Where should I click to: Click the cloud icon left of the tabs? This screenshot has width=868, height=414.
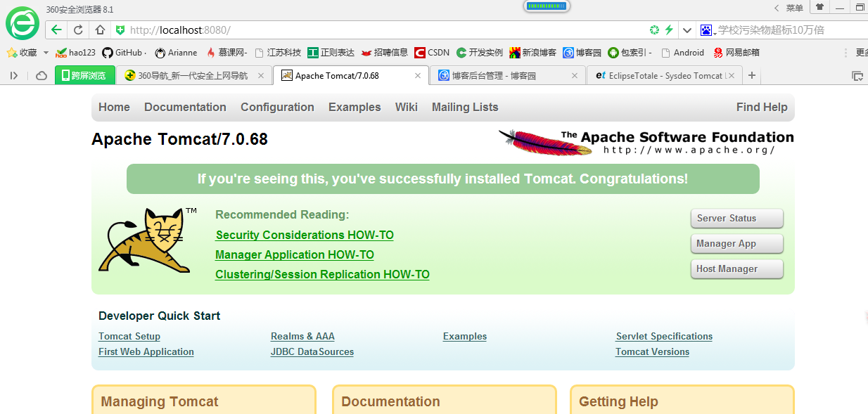pyautogui.click(x=42, y=75)
